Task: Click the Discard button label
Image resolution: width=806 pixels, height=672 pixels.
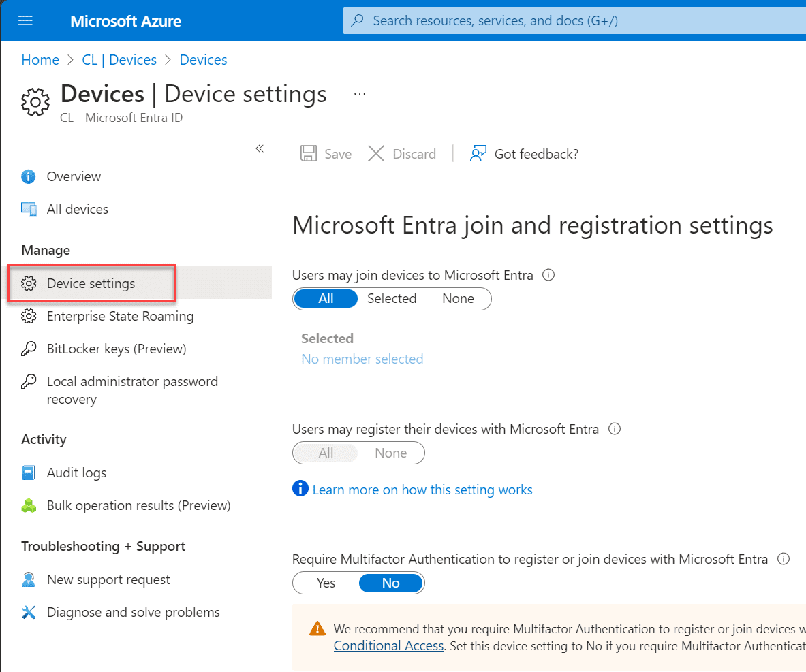Action: coord(414,154)
